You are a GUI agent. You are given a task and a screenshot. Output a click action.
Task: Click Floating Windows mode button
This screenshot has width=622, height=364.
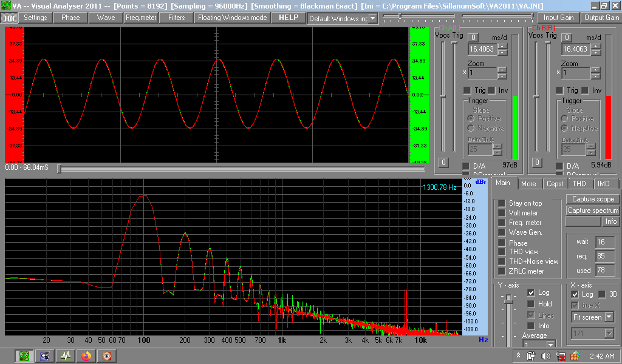pos(233,18)
